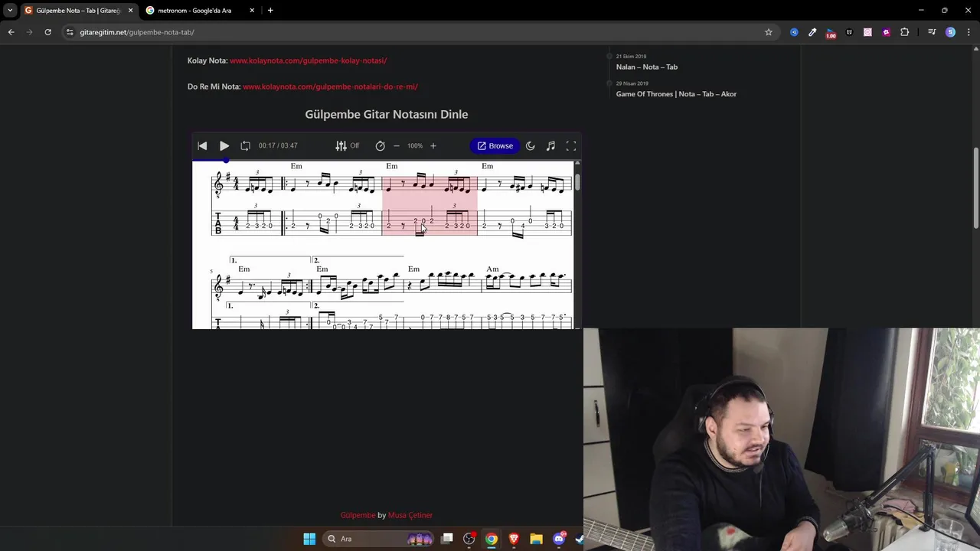Open OBS Studio from the taskbar
The width and height of the screenshot is (980, 551).
point(469,539)
